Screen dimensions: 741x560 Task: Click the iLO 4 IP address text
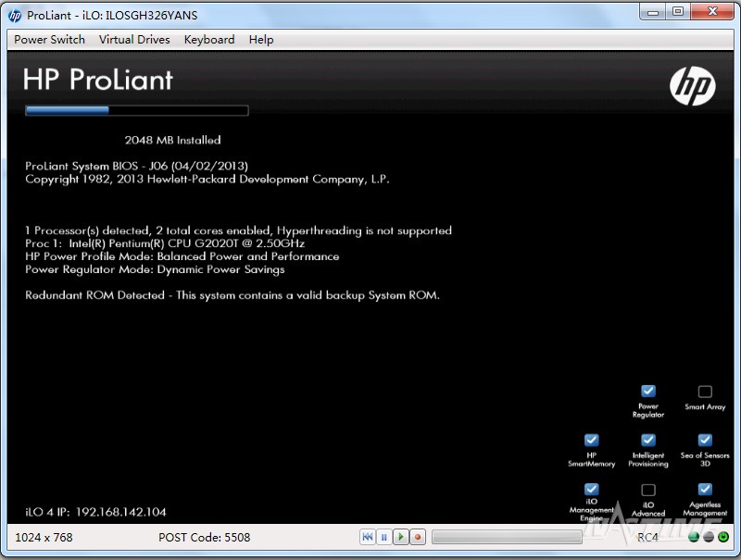95,512
